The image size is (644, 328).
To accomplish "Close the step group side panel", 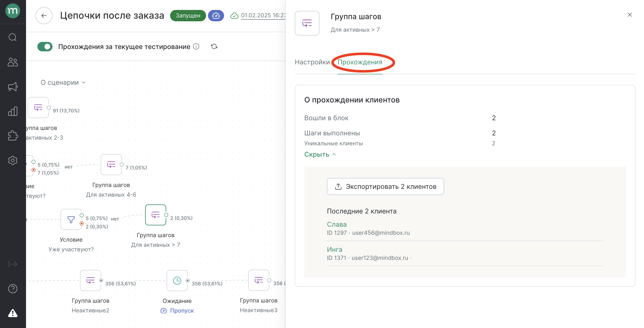I will pos(630,15).
